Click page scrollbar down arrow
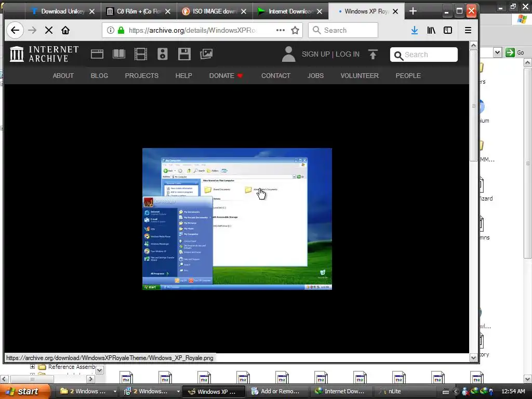532x399 pixels. [474, 357]
